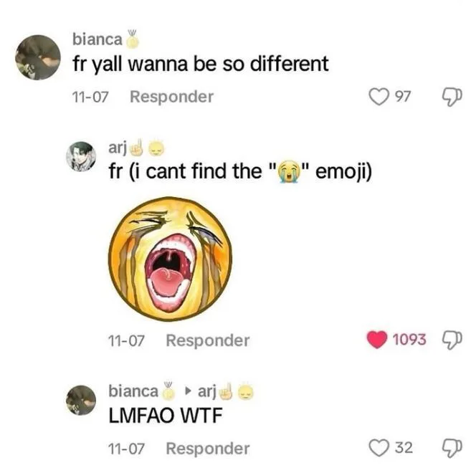The width and height of the screenshot is (476, 473).
Task: Click the pointing-up hand emoji beside arj
Action: 137,148
